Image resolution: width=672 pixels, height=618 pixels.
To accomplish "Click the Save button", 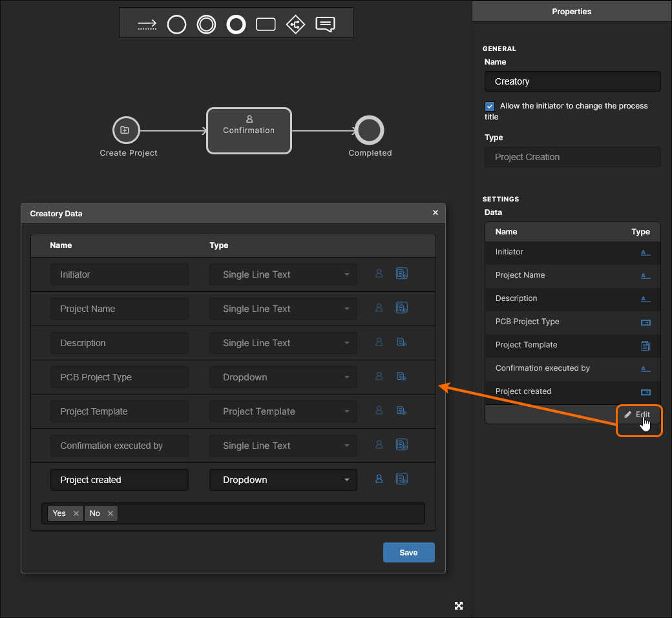I will tap(408, 553).
